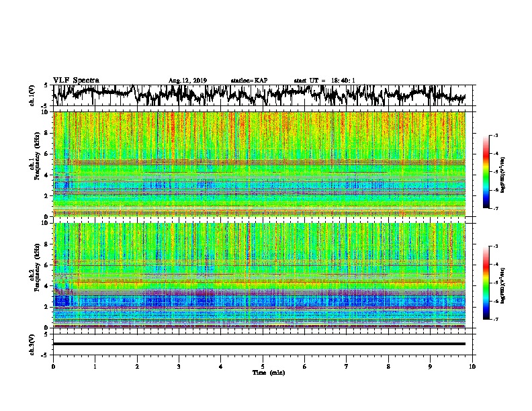Viewport: 532px width, 411px height.
Task: Select the date text "Aug.12, 2019"
Action: click(x=187, y=81)
